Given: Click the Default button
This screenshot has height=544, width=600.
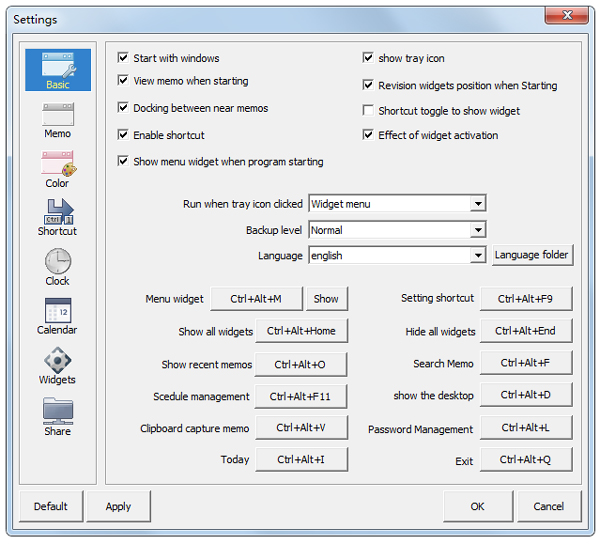Looking at the screenshot, I should pyautogui.click(x=50, y=506).
